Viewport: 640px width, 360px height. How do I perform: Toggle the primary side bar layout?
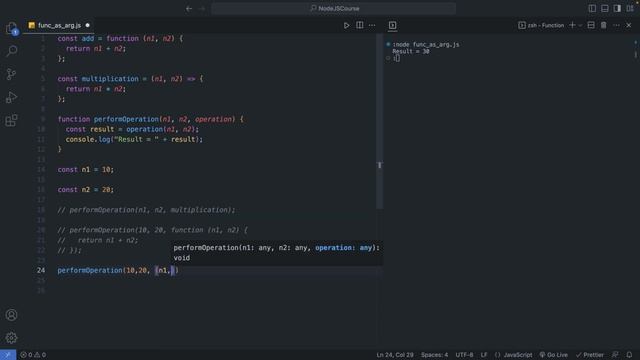click(x=592, y=9)
